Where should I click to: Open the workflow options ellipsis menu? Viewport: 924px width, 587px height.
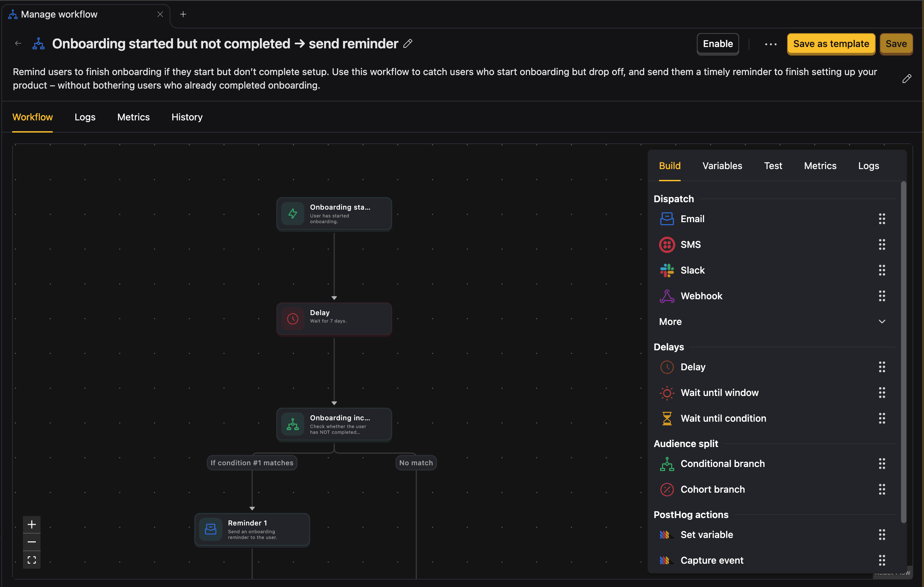click(x=771, y=44)
